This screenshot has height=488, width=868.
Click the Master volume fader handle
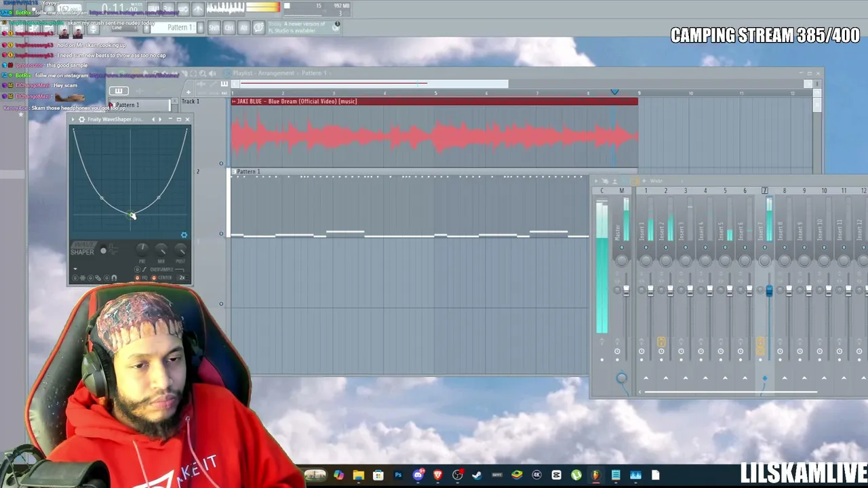626,290
